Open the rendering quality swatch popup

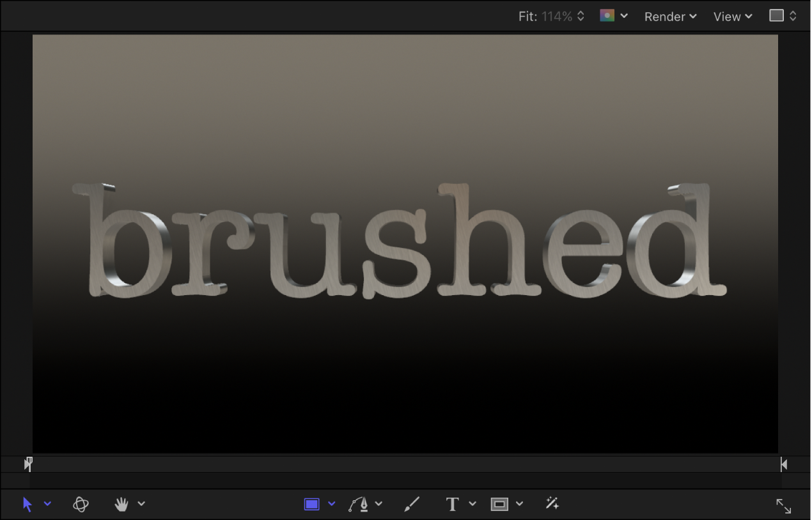tap(777, 14)
